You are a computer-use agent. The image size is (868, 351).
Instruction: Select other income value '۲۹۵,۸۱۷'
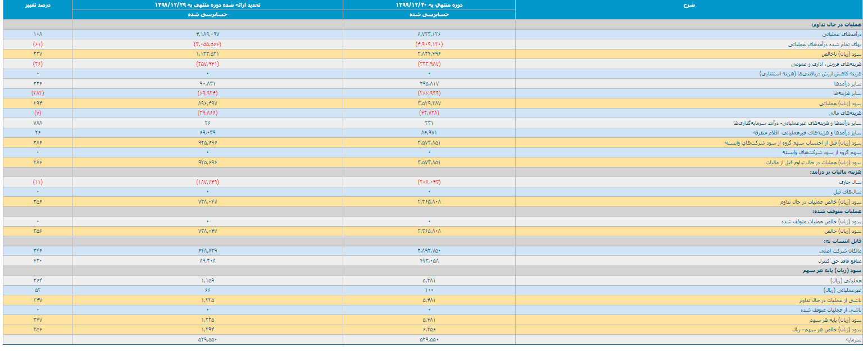(x=429, y=83)
